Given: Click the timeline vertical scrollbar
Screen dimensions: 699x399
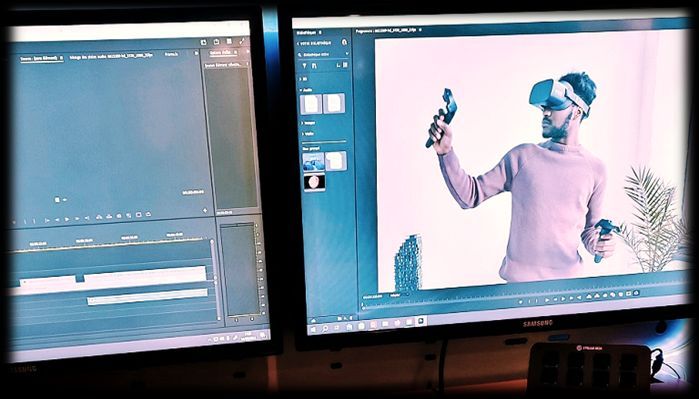Looking at the screenshot, I should [x=216, y=279].
